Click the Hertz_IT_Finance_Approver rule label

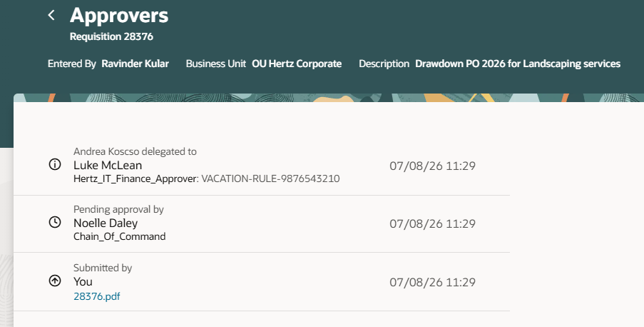coord(136,179)
